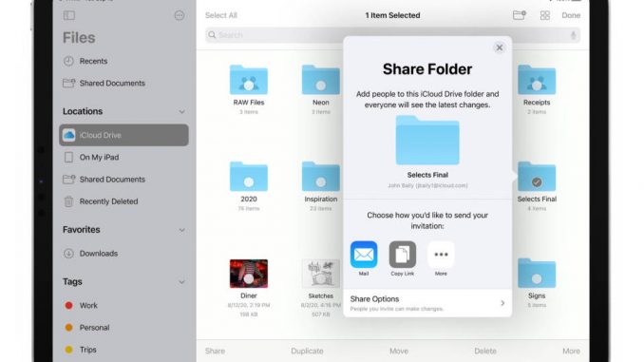
Task: Select the red Work tag
Action: [x=82, y=305]
